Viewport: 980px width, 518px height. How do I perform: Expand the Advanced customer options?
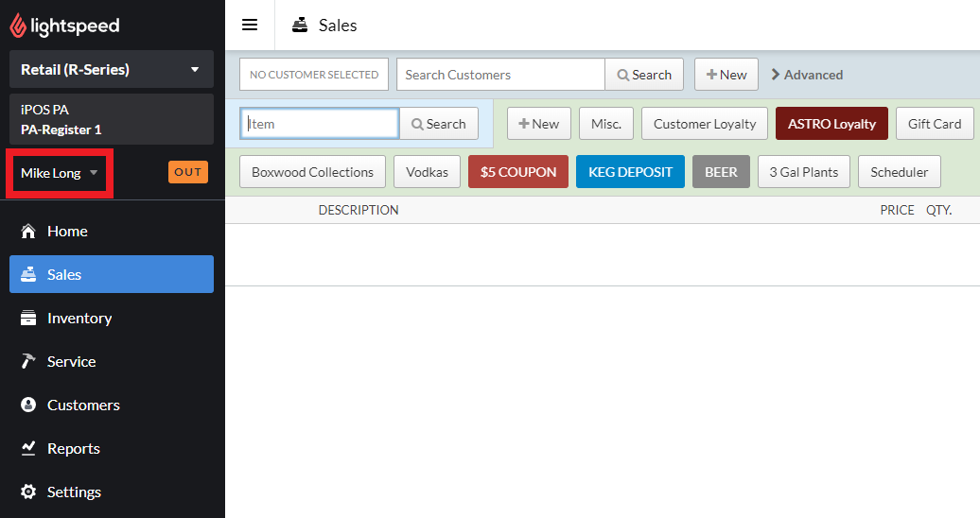pos(807,75)
